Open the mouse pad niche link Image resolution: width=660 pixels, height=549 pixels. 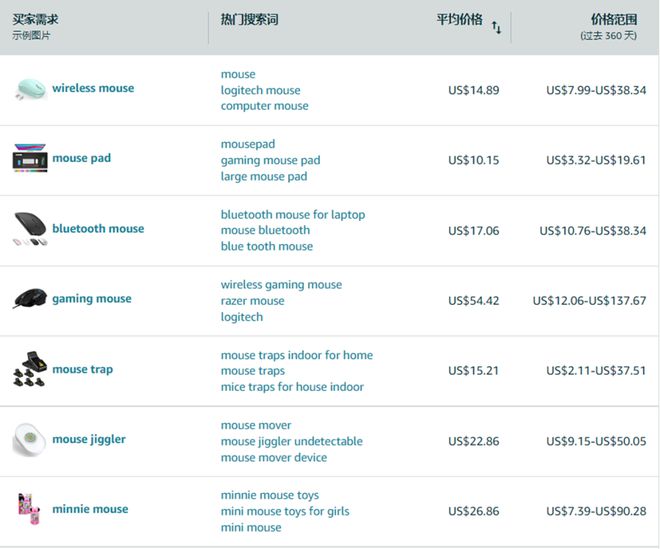(x=81, y=158)
